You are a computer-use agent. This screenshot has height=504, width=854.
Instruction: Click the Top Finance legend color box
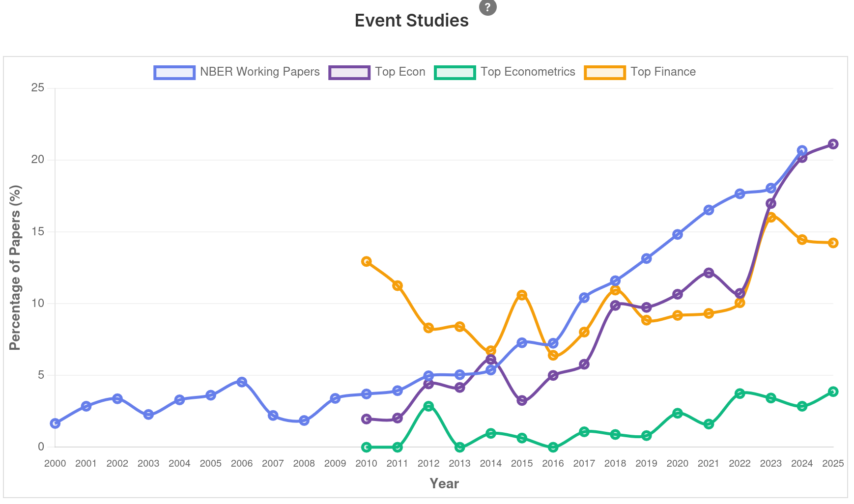coord(605,73)
